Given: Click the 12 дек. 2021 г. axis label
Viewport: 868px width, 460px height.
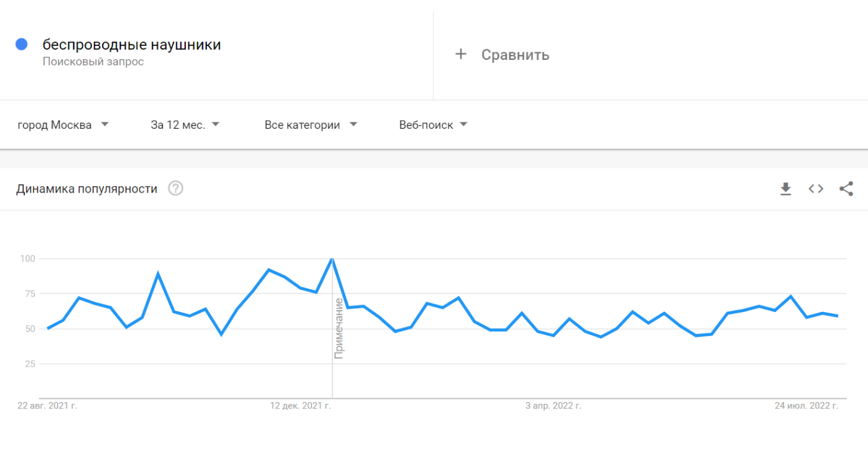Looking at the screenshot, I should click(x=301, y=405).
